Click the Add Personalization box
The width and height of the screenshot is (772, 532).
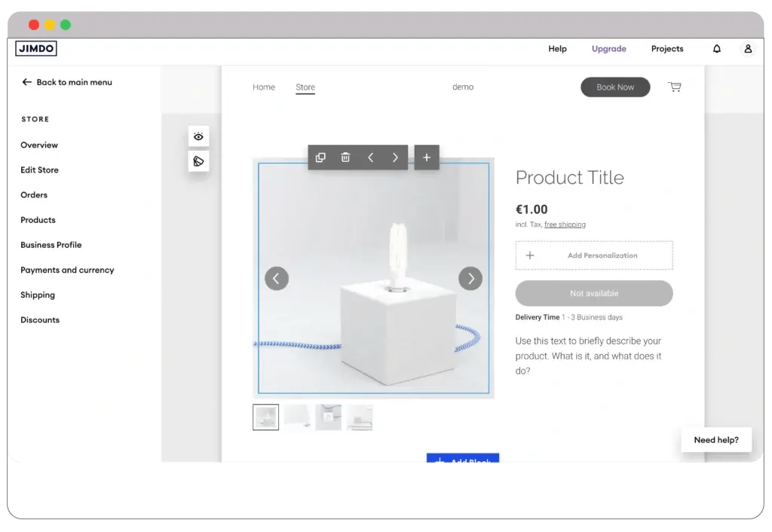coord(594,255)
